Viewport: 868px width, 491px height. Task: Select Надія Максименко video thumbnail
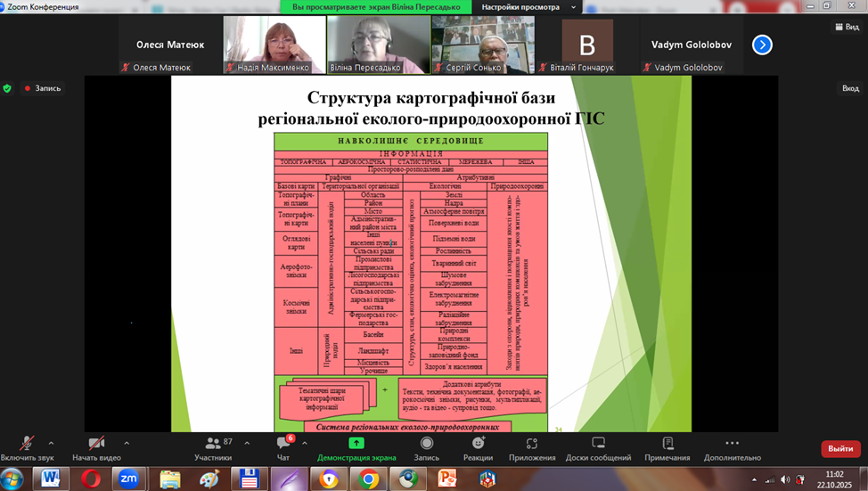click(x=274, y=45)
